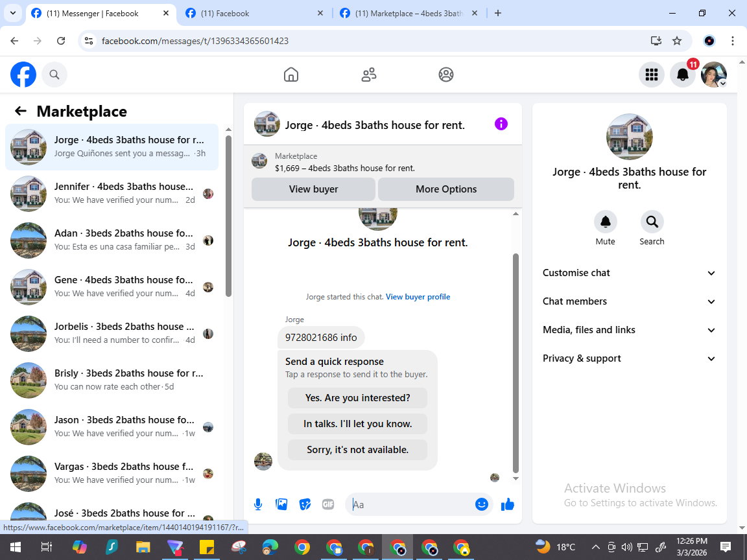
Task: Open a new browser tab
Action: [498, 14]
